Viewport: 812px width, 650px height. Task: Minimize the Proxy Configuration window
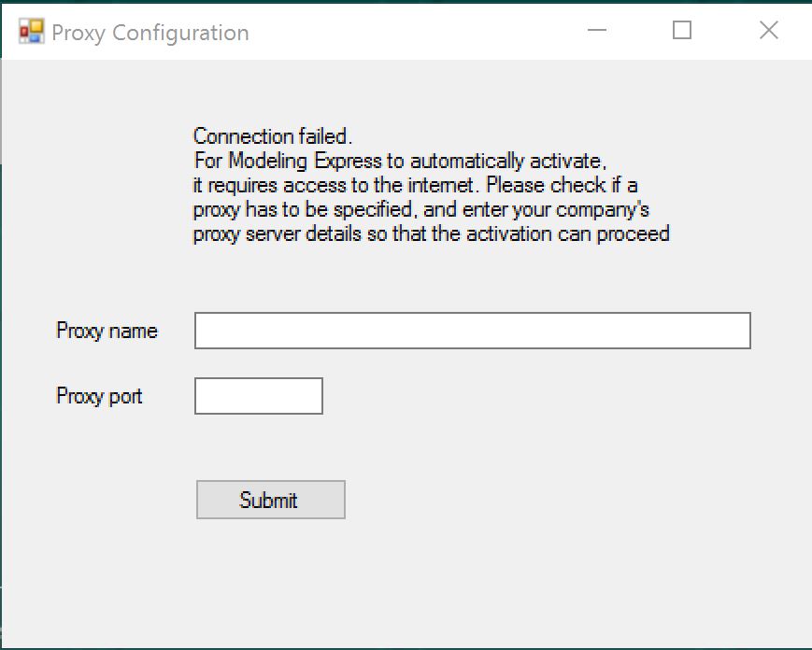click(596, 30)
